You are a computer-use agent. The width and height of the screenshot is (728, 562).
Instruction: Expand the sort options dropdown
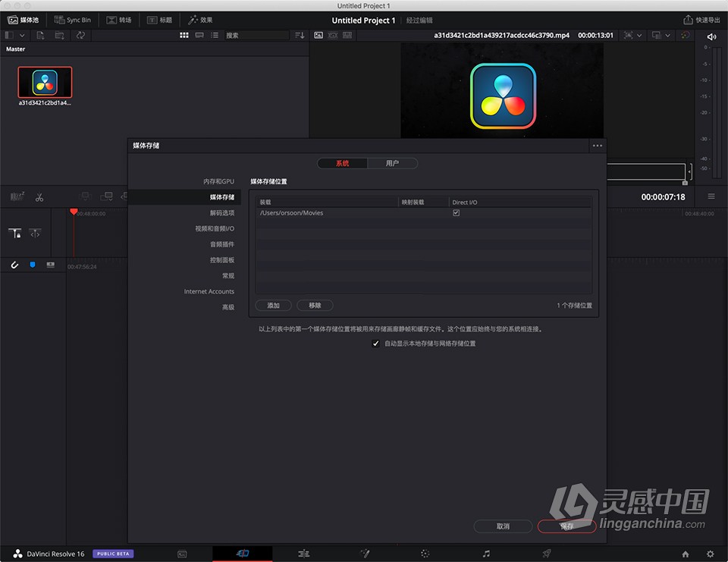299,35
